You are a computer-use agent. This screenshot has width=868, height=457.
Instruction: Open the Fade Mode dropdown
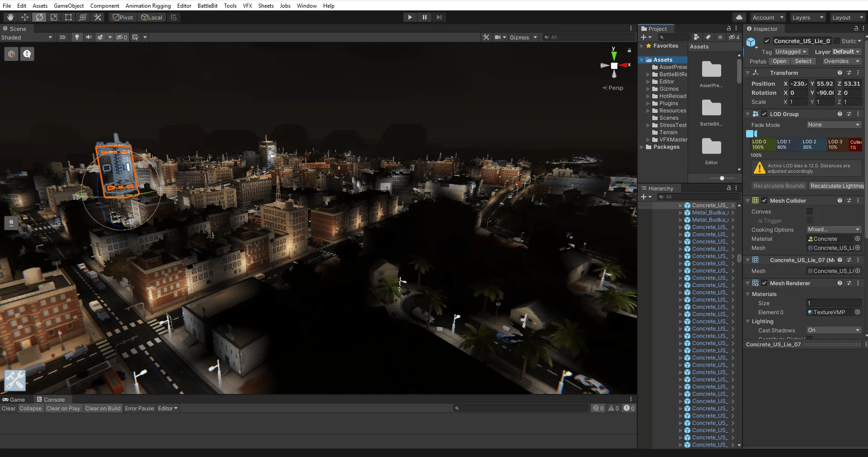click(x=833, y=125)
